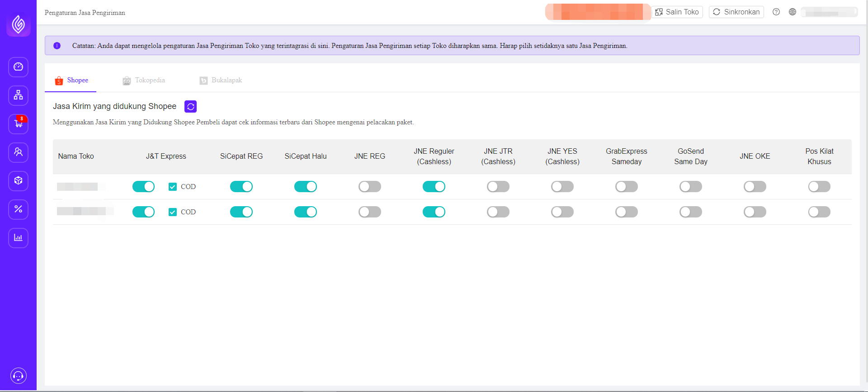
Task: Click the app logo at top left
Action: pos(19,24)
